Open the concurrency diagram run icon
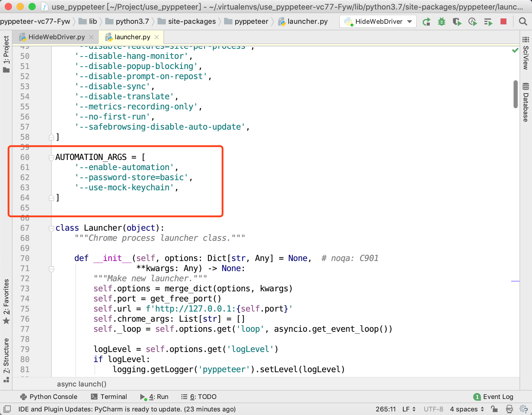The image size is (532, 415). pyautogui.click(x=488, y=22)
